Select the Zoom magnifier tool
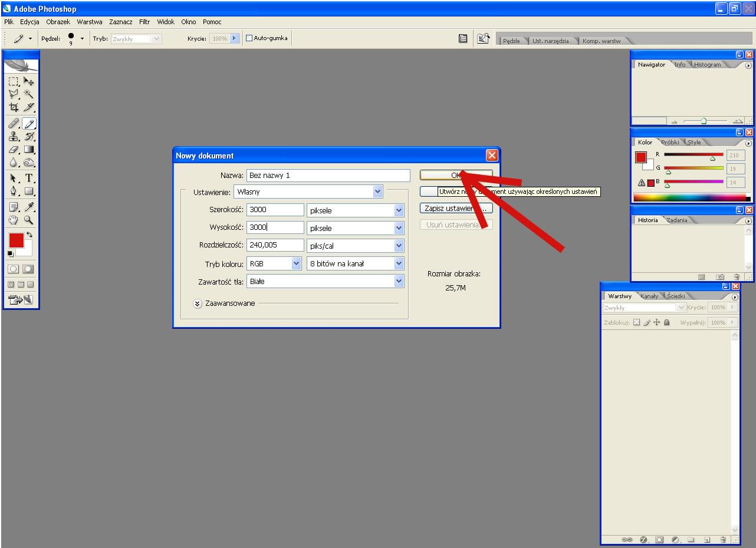The width and height of the screenshot is (756, 548). point(28,220)
